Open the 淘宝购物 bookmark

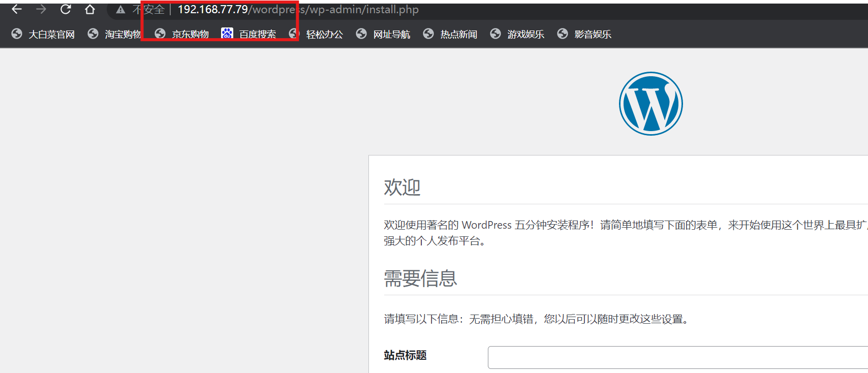(x=123, y=34)
